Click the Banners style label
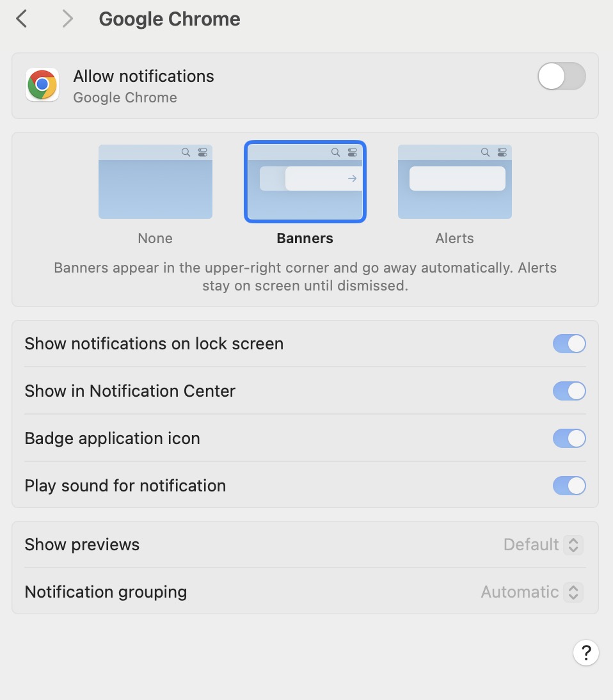 305,239
